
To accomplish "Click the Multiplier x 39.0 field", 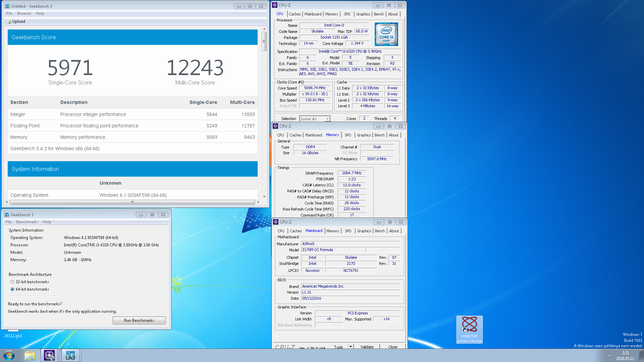I will pyautogui.click(x=315, y=94).
